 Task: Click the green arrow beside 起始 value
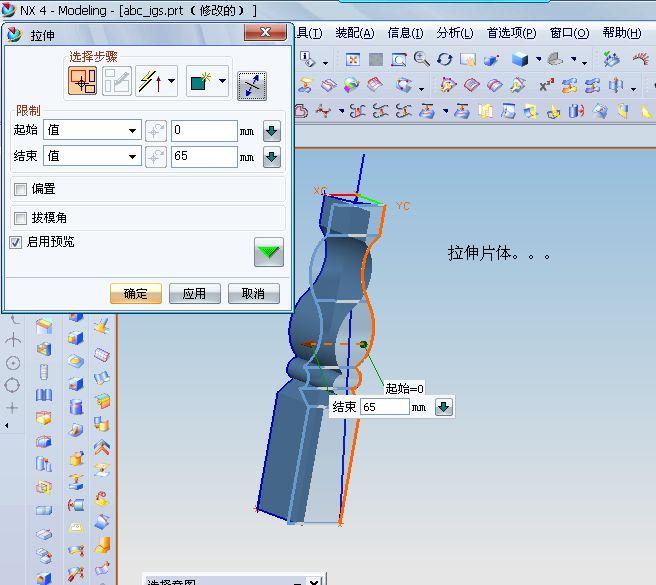pyautogui.click(x=272, y=131)
